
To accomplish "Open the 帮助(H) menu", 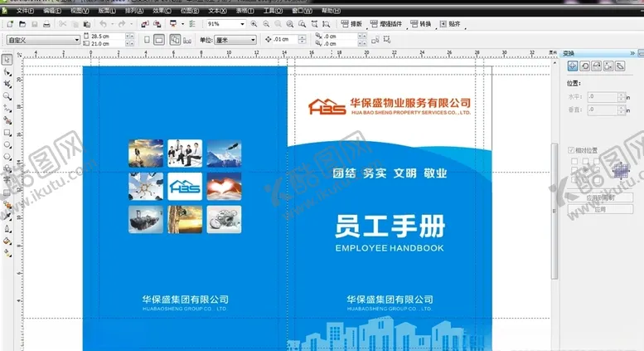I will click(331, 11).
